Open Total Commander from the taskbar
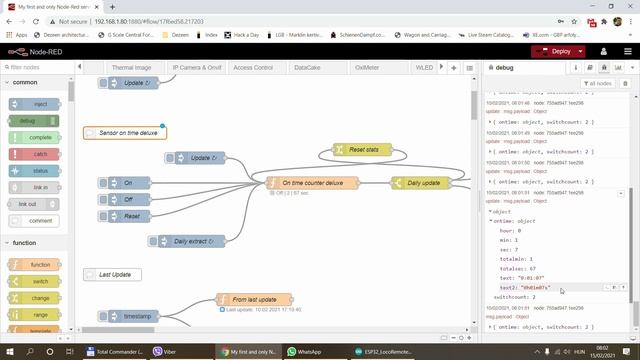 click(115, 351)
